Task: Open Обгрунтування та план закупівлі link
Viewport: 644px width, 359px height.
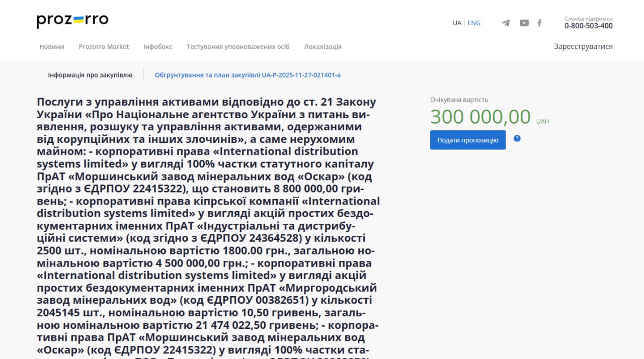Action: (x=248, y=75)
